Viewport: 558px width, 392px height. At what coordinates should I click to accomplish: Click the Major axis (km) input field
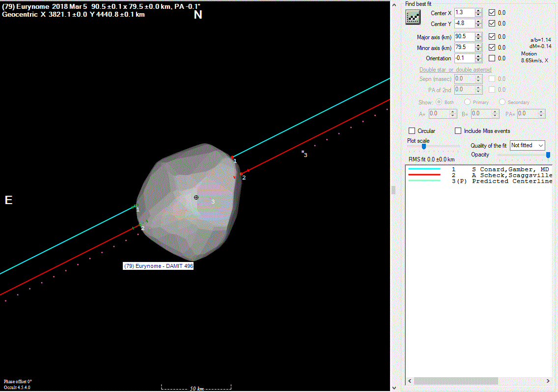coord(464,36)
